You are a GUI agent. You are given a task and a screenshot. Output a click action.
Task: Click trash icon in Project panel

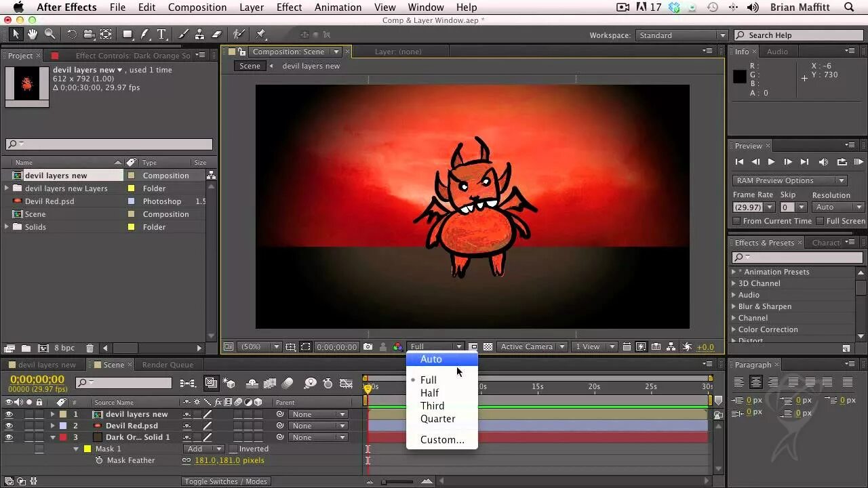coord(90,348)
